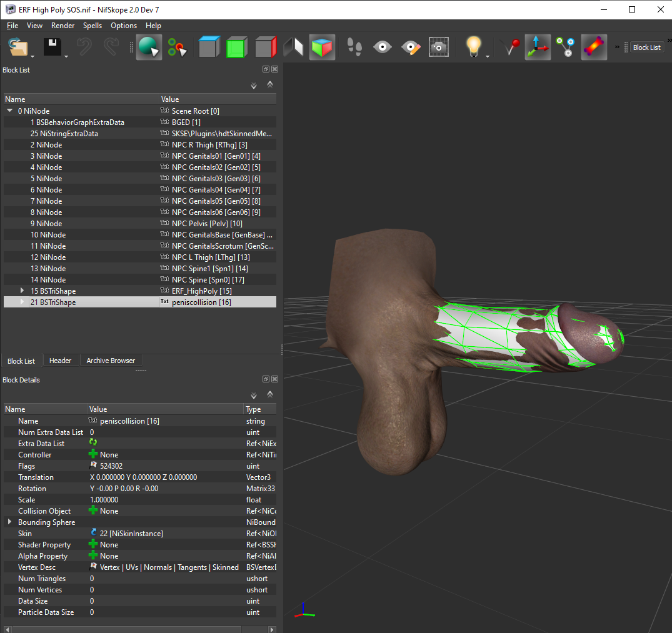
Task: Float the Block Details panel
Action: pos(266,379)
